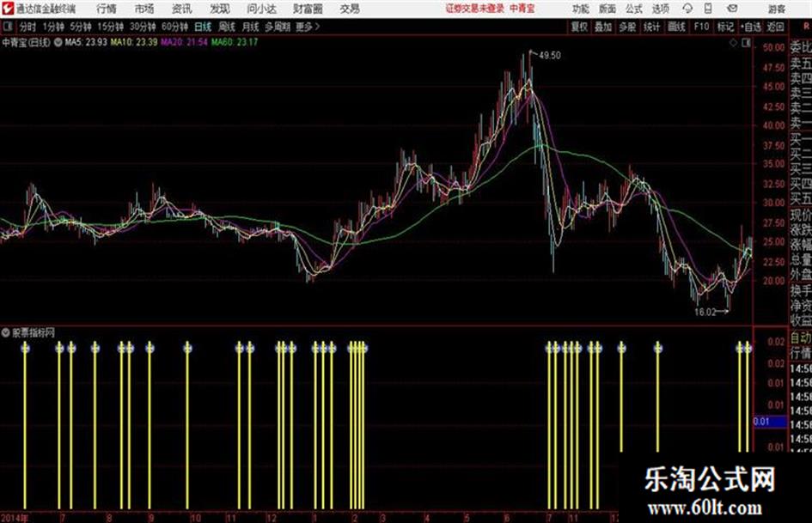Viewport: 812px width, 523px height.
Task: Switch to the 5分钟 period tab
Action: (80, 27)
